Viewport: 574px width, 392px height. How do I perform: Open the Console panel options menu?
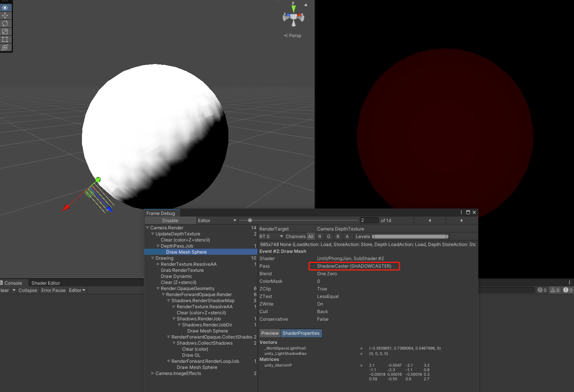click(x=569, y=283)
